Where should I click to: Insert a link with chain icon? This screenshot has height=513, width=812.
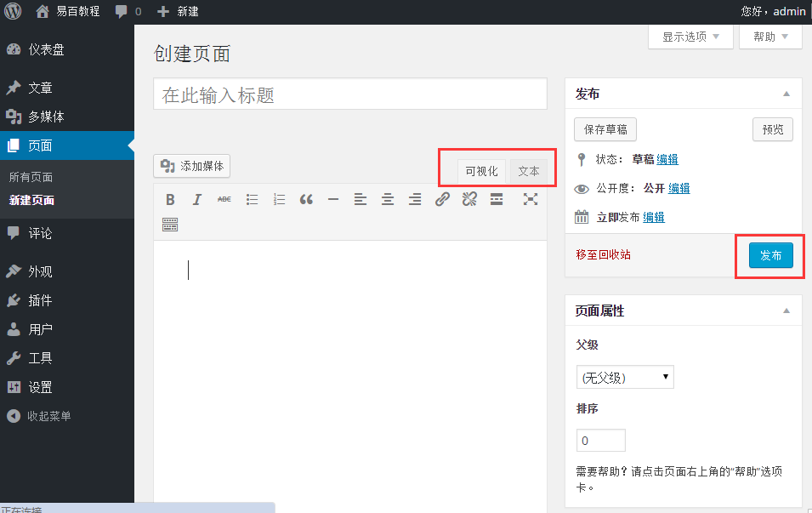[442, 199]
